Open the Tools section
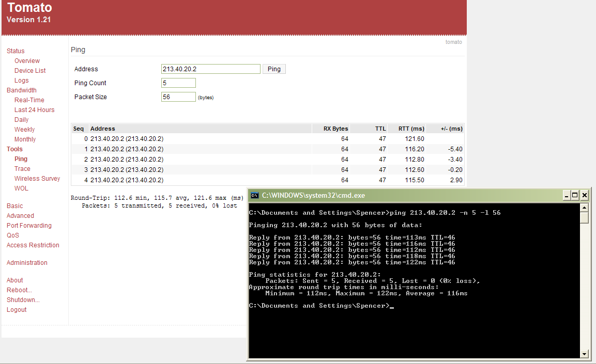The width and height of the screenshot is (596, 364). [14, 149]
